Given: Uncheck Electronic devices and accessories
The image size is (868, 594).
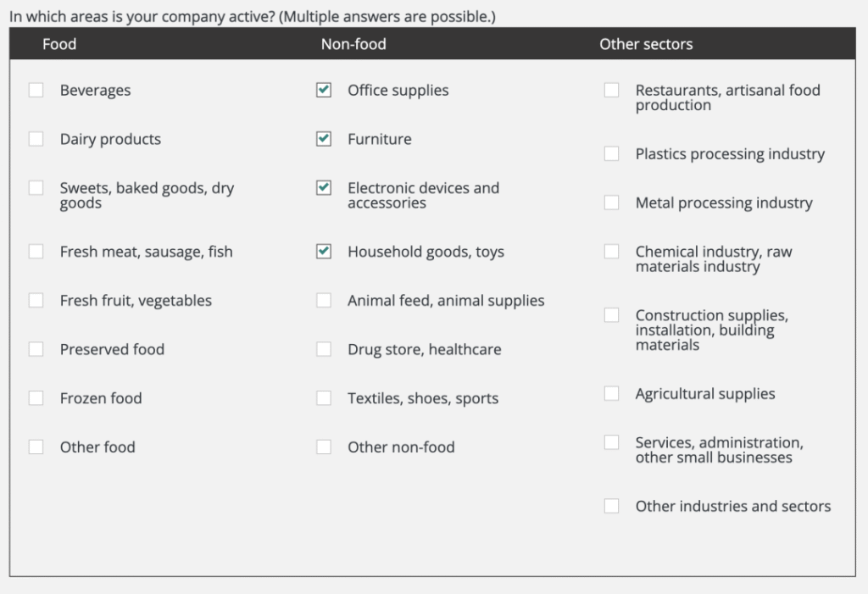Looking at the screenshot, I should click(x=324, y=188).
